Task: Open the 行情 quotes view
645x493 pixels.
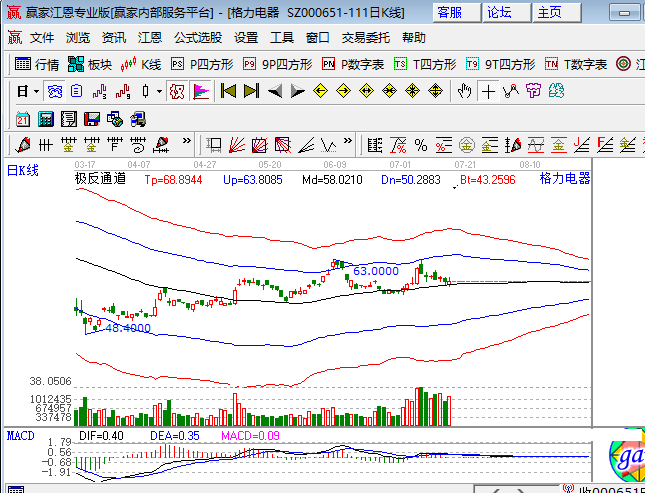Action: 37,64
